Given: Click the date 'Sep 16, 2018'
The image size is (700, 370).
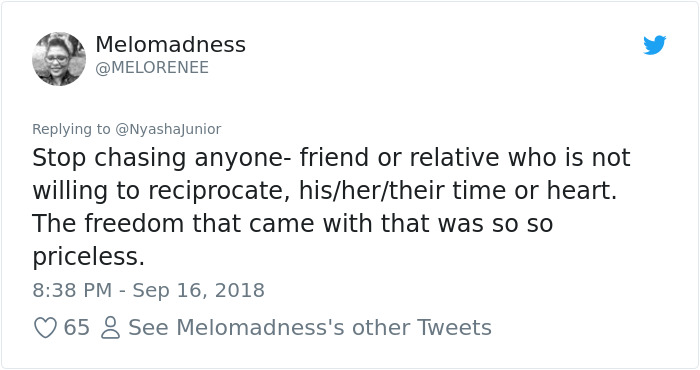Looking at the screenshot, I should click(199, 290).
